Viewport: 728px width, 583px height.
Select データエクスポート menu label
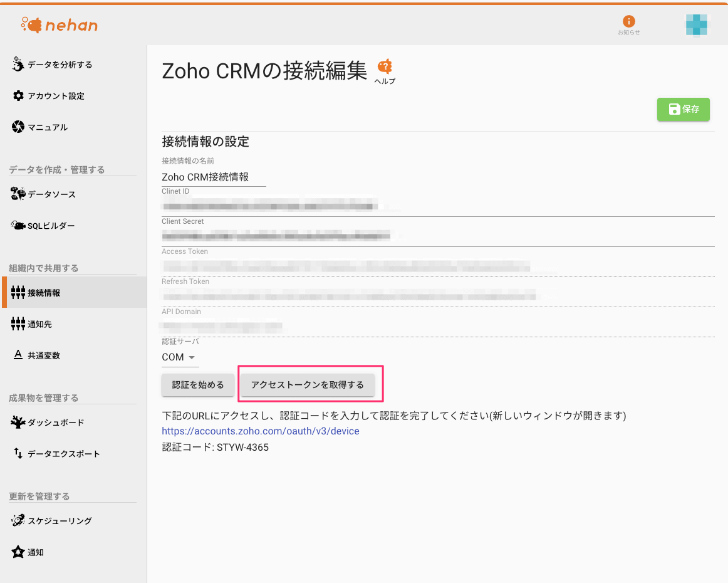64,454
